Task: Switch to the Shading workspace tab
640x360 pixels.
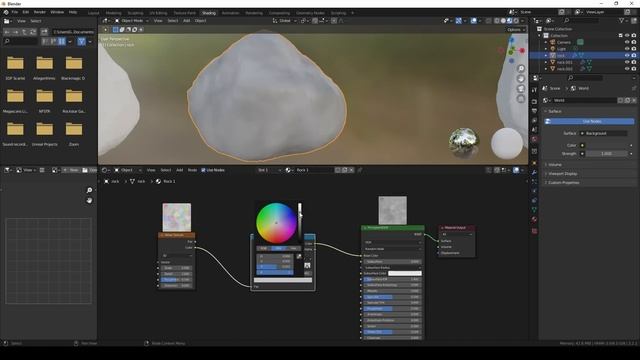Action: 209,13
